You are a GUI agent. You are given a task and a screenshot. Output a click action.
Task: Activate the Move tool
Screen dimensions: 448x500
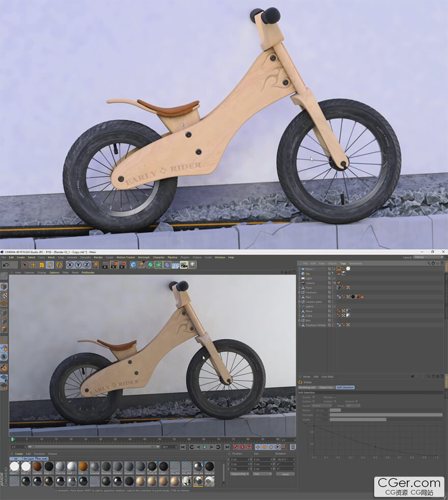coord(33,265)
